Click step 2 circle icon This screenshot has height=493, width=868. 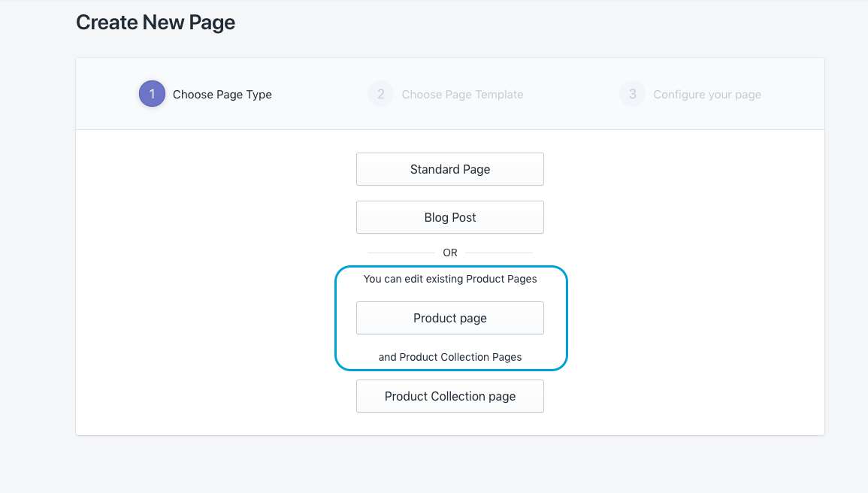tap(381, 94)
